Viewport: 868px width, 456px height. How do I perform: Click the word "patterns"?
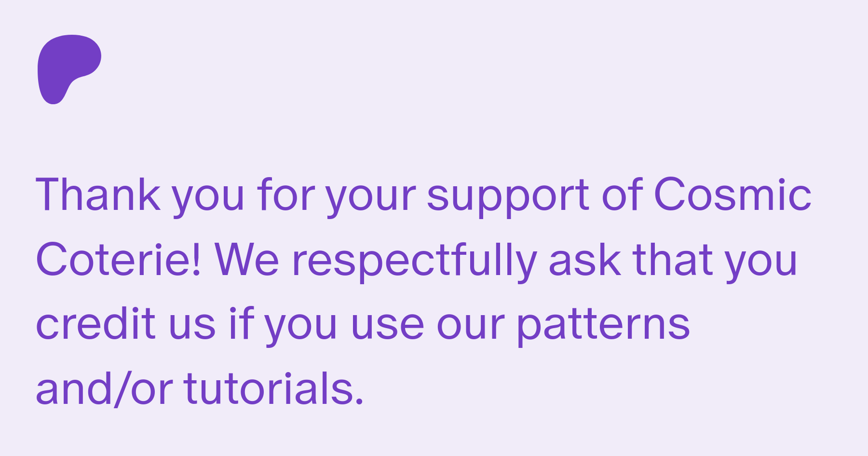pyautogui.click(x=603, y=327)
